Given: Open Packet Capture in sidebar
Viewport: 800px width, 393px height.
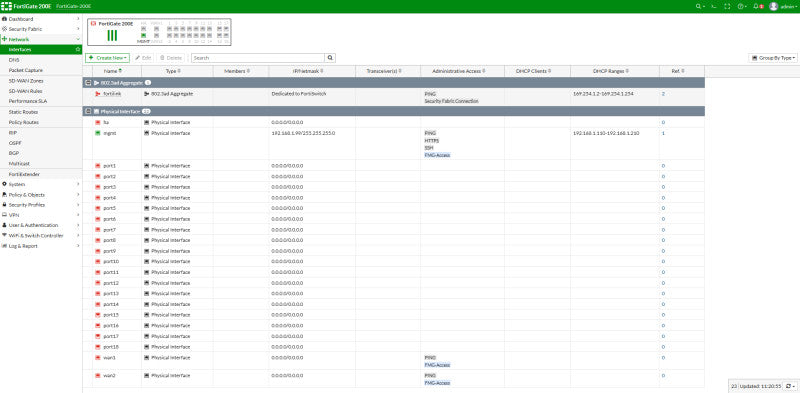Looking at the screenshot, I should (x=41, y=70).
